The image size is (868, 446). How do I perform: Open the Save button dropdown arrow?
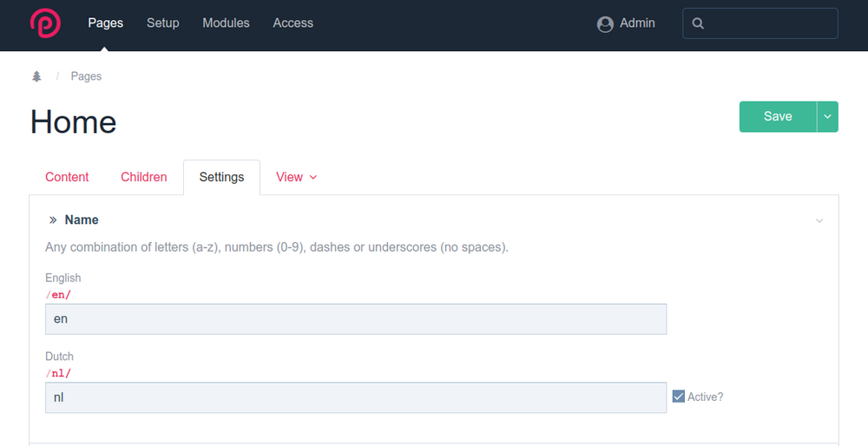click(827, 116)
